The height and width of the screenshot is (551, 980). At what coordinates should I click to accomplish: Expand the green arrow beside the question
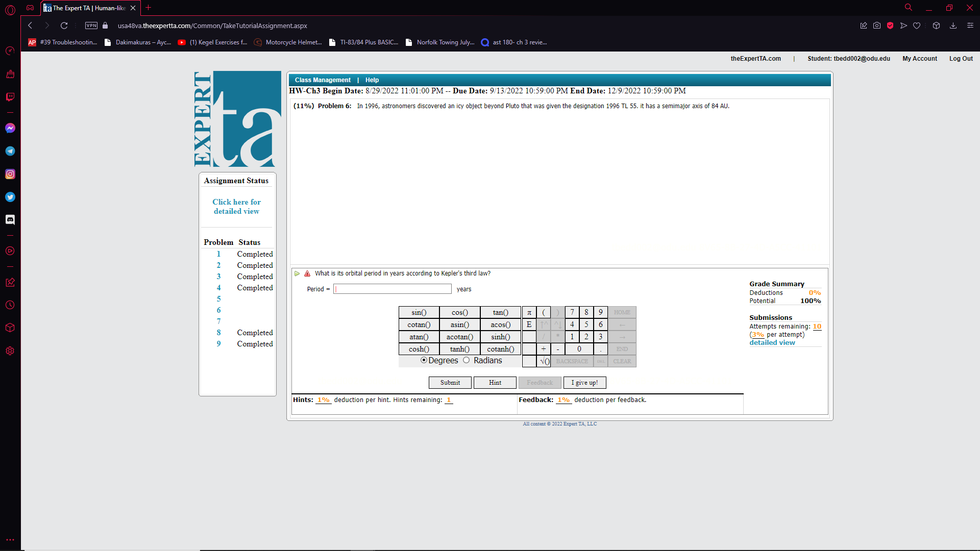(x=297, y=273)
